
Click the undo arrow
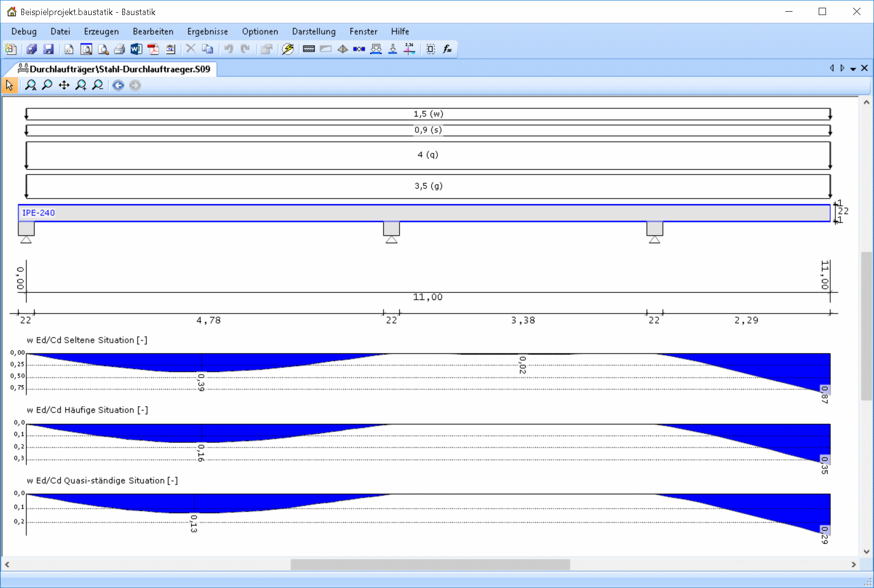tap(228, 49)
